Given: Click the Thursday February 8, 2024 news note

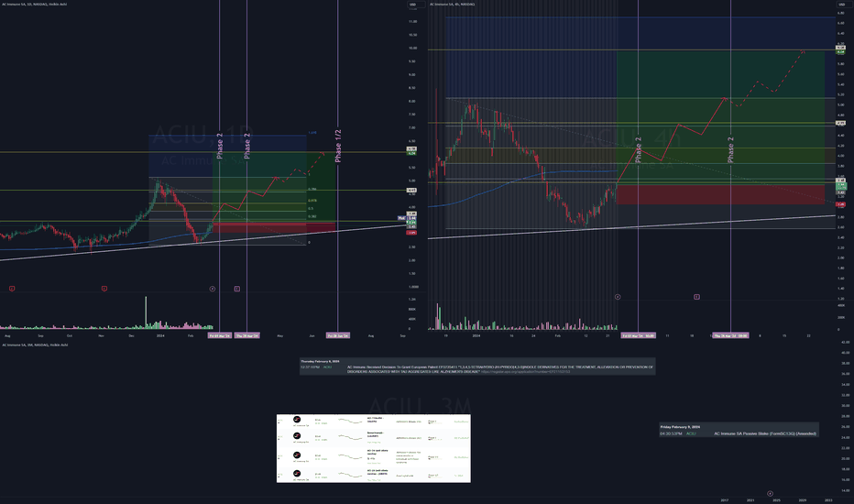Looking at the screenshot, I should [477, 367].
